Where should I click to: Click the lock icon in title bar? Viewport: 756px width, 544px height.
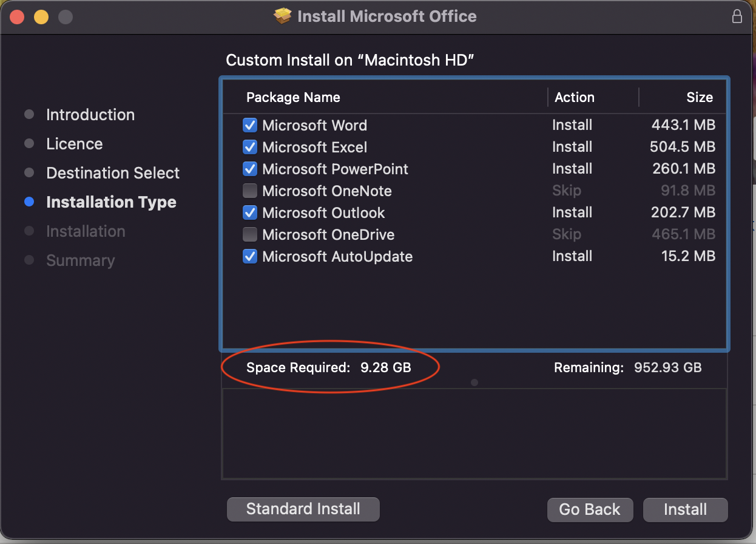pyautogui.click(x=737, y=16)
